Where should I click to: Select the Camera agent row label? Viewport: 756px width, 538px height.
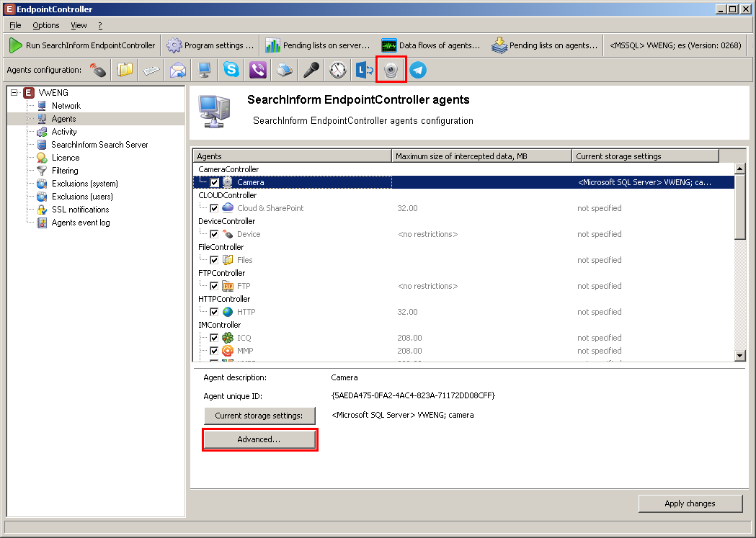pos(250,182)
